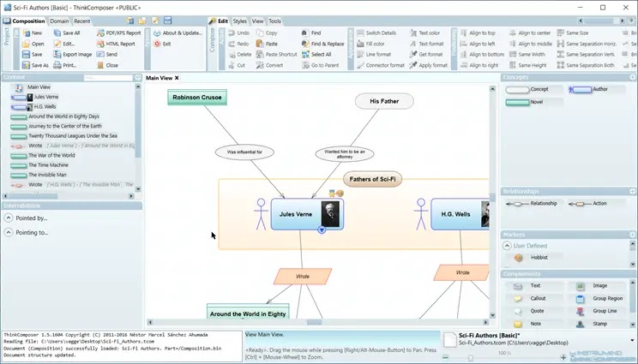The width and height of the screenshot is (638, 364).
Task: Collapse User Defined markers group
Action: [507, 246]
